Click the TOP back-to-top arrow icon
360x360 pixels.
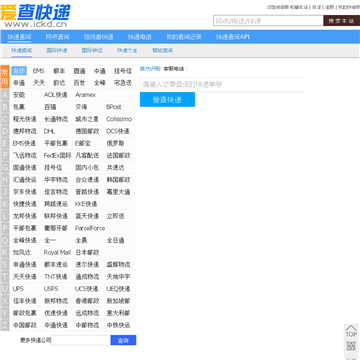(351, 331)
